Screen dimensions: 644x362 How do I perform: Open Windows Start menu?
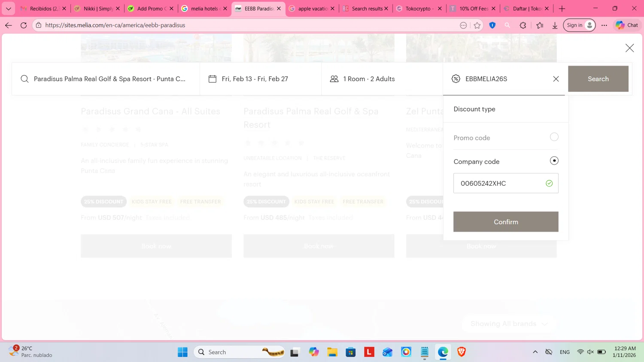(182, 352)
